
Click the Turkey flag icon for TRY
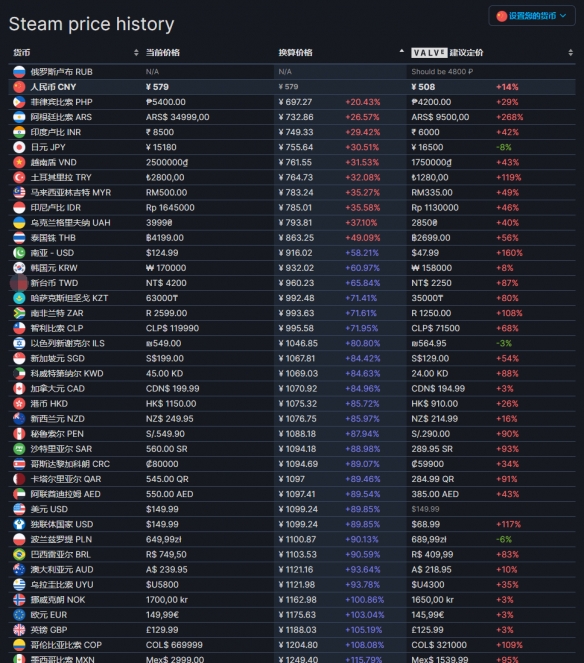19,177
